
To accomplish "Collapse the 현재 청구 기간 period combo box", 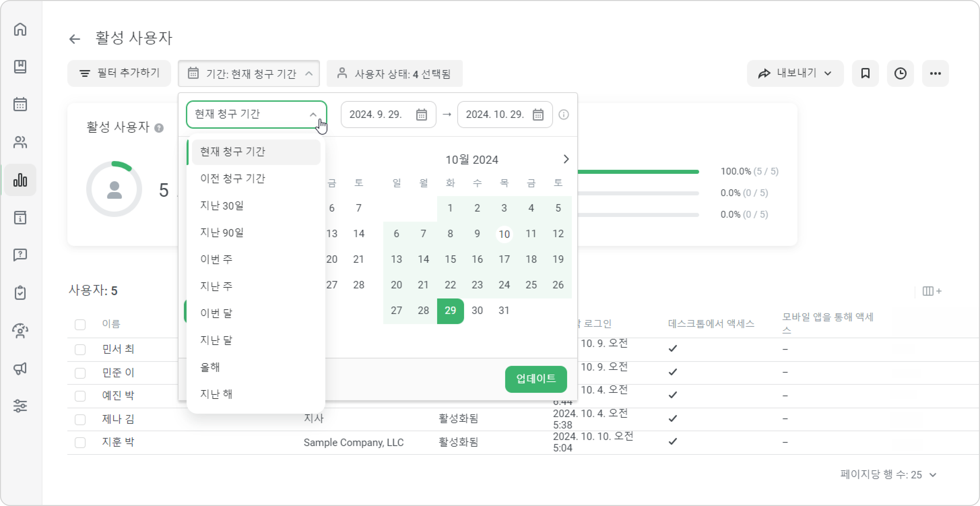I will (256, 115).
